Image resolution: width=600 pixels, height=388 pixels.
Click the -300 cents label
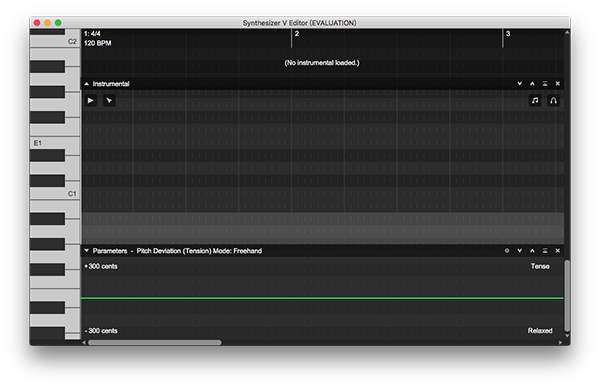coord(101,331)
